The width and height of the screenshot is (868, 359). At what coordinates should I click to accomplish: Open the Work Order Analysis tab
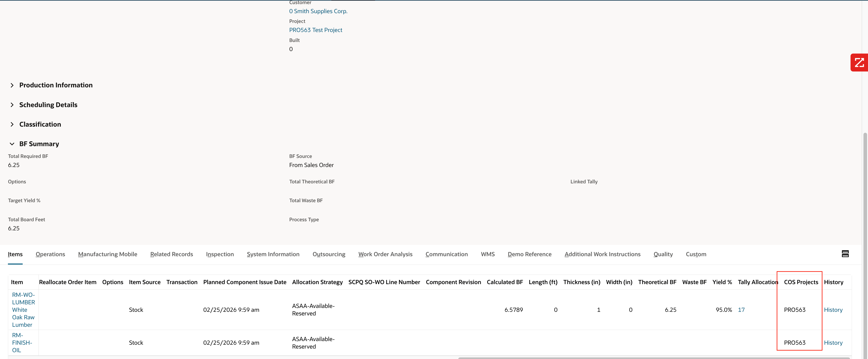pos(386,254)
